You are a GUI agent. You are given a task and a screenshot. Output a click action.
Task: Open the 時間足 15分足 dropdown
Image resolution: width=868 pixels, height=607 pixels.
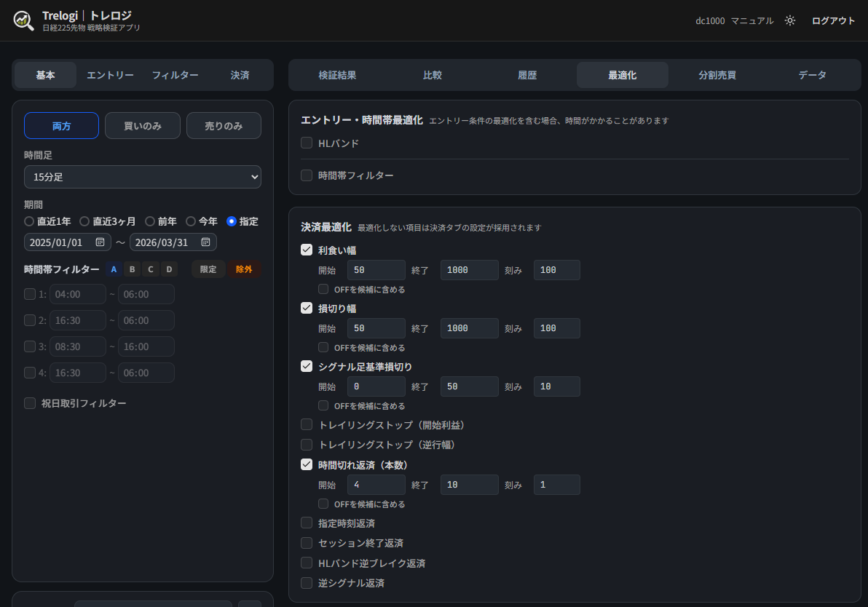click(142, 177)
